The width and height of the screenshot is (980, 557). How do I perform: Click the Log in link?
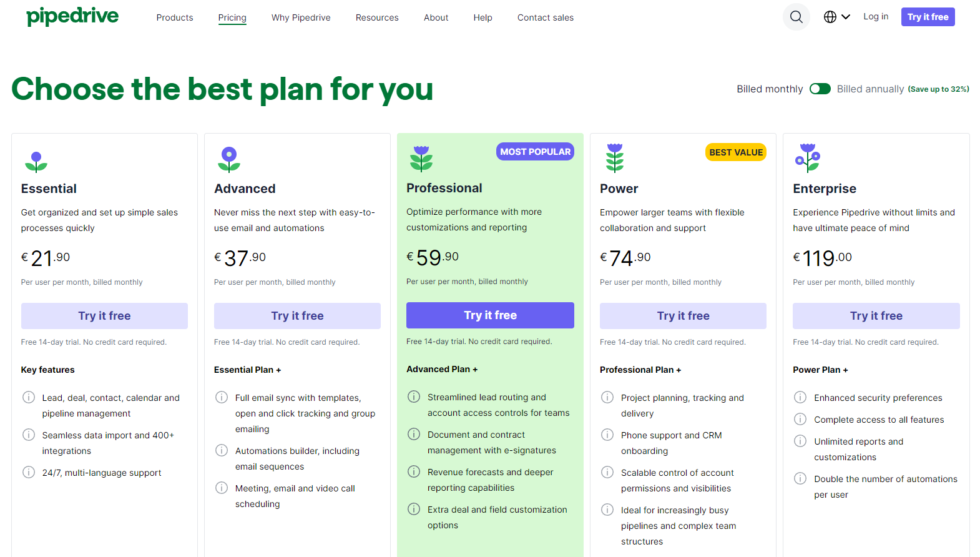tap(876, 17)
